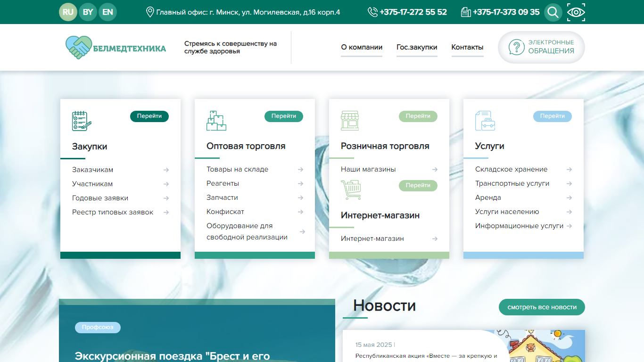This screenshot has height=362, width=644.
Task: Click смотреть все новости button
Action: (x=542, y=307)
